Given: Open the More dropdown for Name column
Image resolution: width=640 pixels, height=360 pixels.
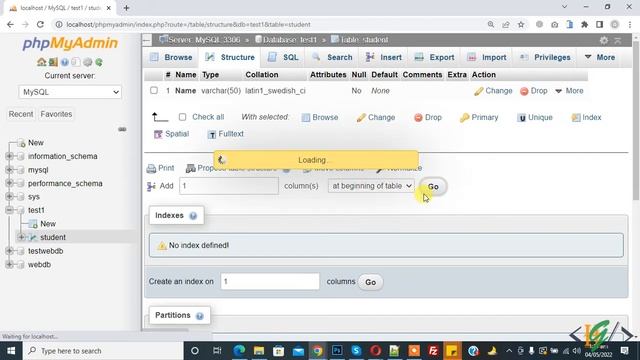Looking at the screenshot, I should click(x=569, y=91).
